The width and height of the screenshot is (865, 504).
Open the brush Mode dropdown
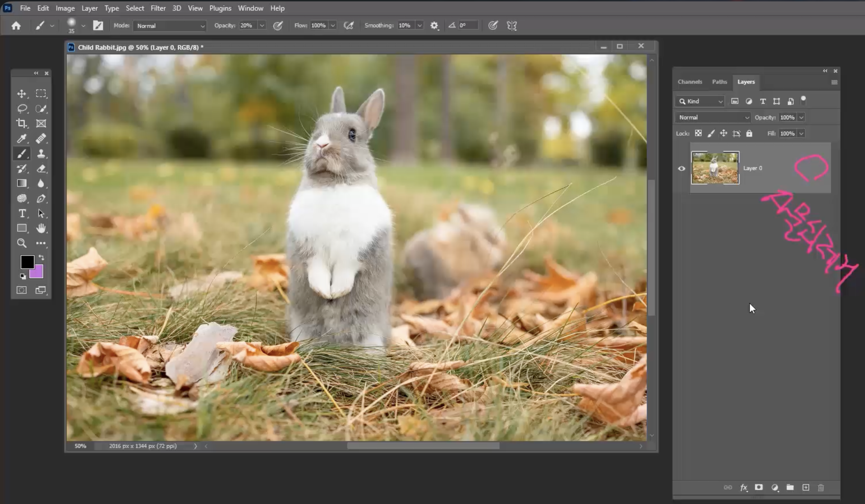tap(169, 26)
